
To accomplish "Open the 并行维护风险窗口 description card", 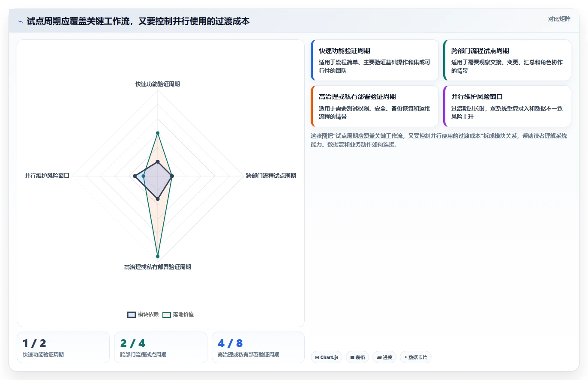I will coord(507,106).
